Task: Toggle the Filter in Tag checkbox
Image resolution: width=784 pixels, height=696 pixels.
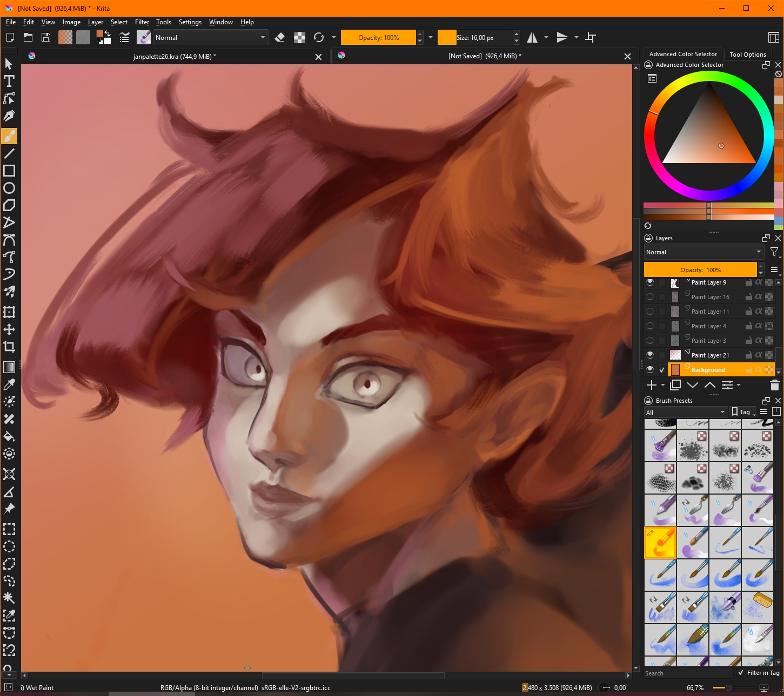Action: (x=741, y=673)
